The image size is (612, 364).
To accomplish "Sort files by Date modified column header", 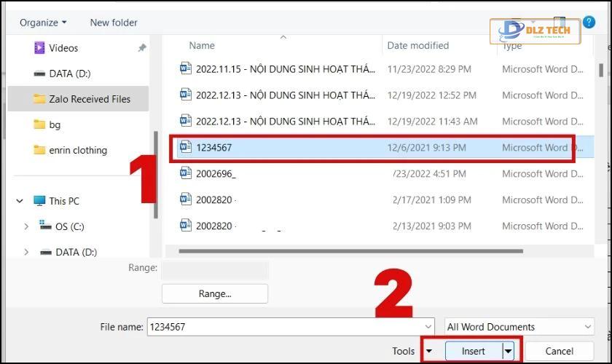I will tap(418, 46).
